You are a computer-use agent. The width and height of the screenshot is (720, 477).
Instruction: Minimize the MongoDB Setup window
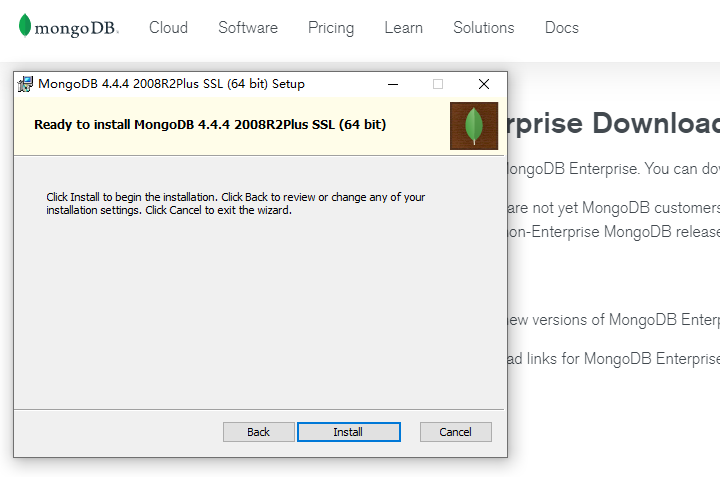click(393, 84)
